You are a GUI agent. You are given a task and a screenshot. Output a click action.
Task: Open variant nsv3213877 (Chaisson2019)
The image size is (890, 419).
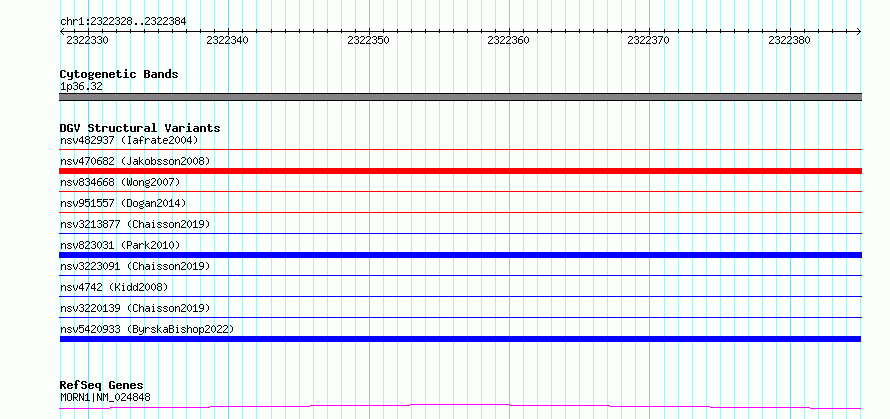[135, 224]
